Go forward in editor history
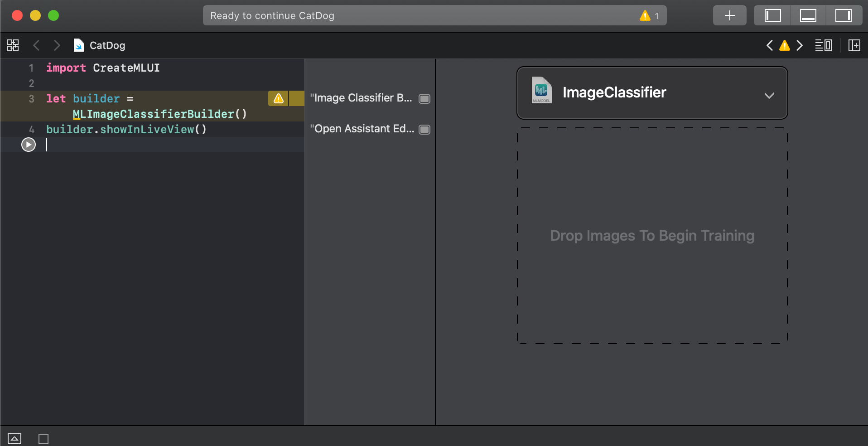868x446 pixels. click(x=57, y=45)
